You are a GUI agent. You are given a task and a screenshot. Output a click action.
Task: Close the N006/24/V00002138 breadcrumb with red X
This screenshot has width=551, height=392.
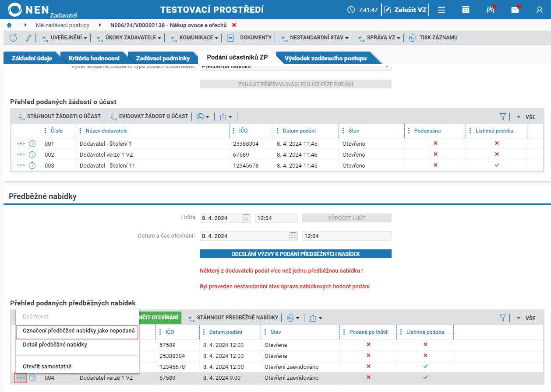(x=234, y=25)
